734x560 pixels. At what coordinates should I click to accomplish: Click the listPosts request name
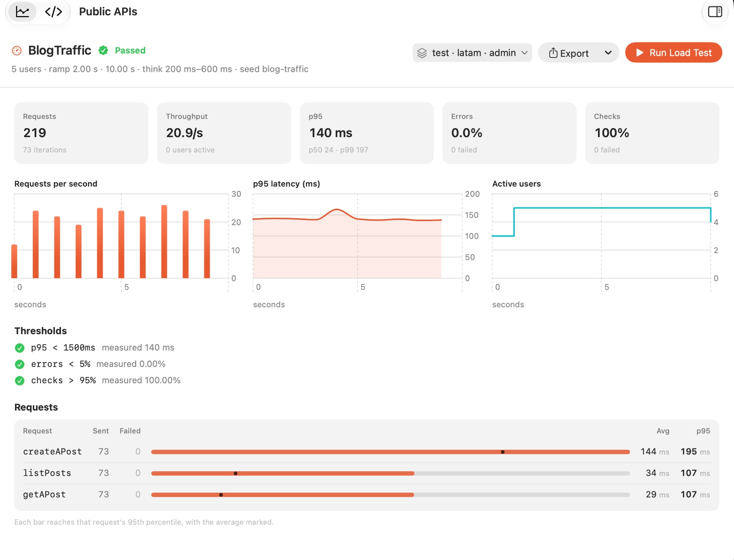coord(47,473)
